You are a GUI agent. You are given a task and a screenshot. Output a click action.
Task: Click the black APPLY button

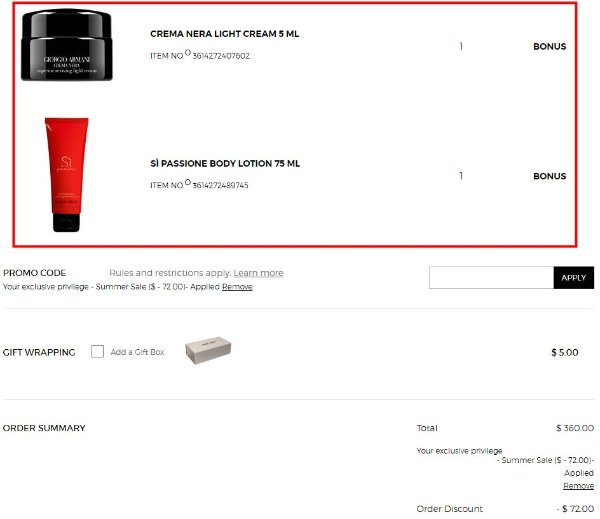[574, 277]
